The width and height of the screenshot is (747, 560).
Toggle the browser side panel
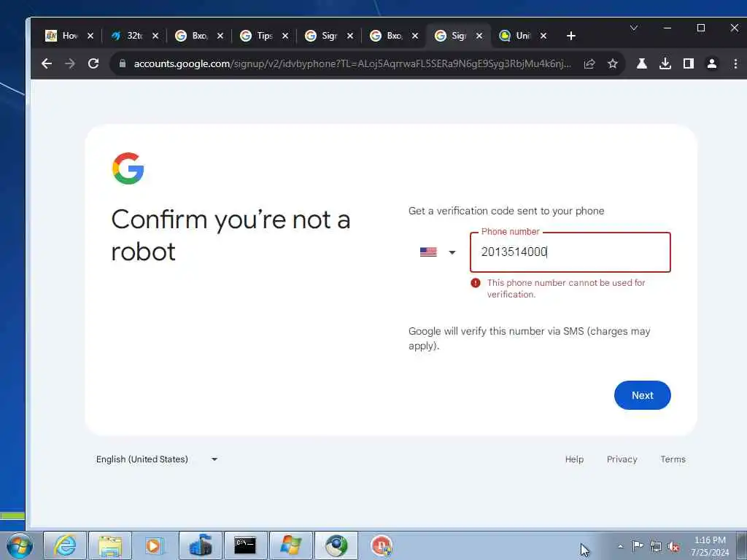(689, 63)
